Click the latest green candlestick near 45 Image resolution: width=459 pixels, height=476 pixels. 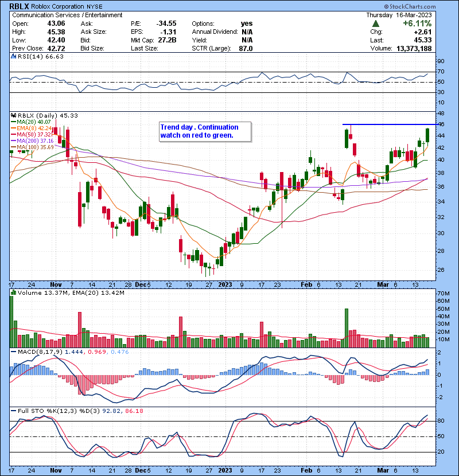tap(427, 135)
